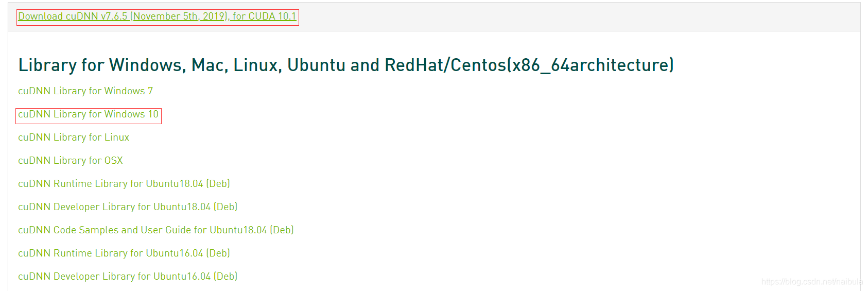
Task: Click cuDNN Library for Linux
Action: [x=74, y=138]
